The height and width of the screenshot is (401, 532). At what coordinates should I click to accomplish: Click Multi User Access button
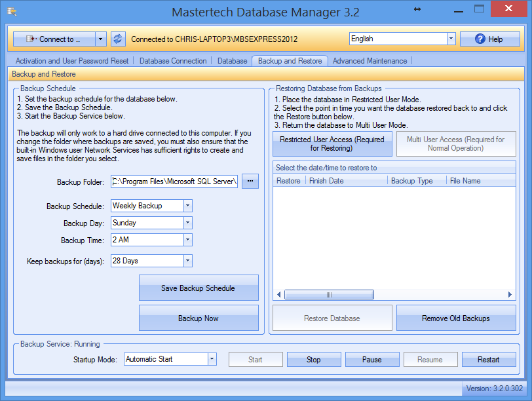click(x=456, y=144)
